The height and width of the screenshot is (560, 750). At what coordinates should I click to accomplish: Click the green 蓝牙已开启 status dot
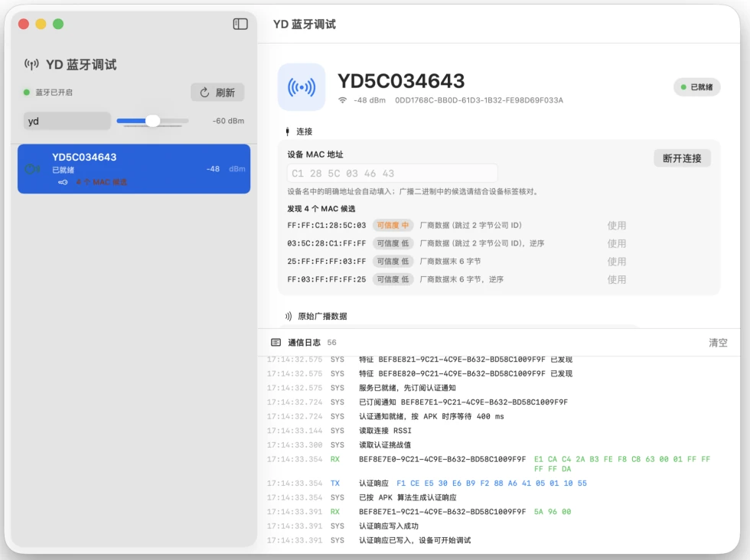27,93
